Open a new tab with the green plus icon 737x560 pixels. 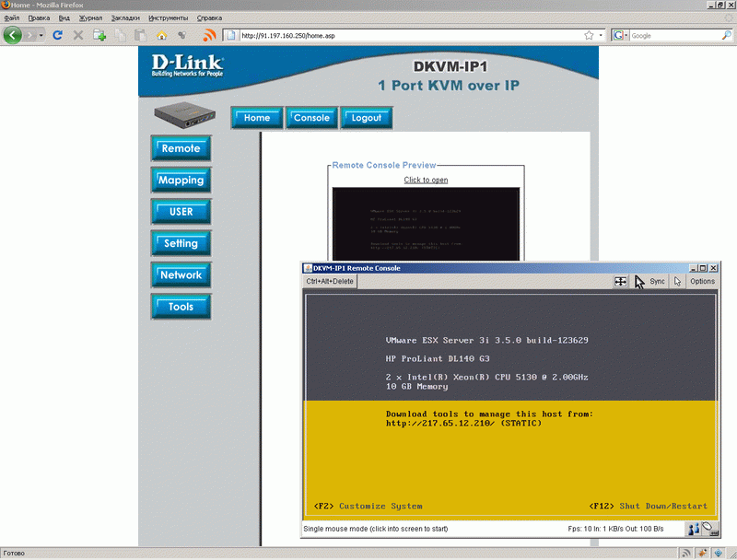[99, 35]
